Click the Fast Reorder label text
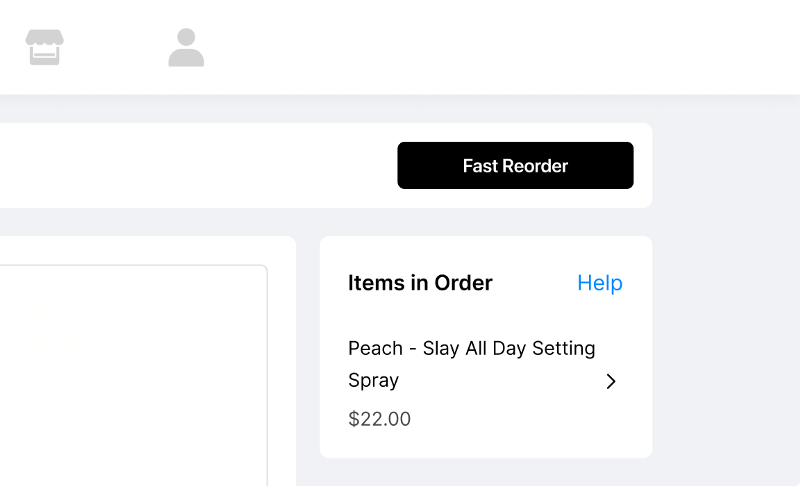The image size is (800, 486). (x=515, y=166)
